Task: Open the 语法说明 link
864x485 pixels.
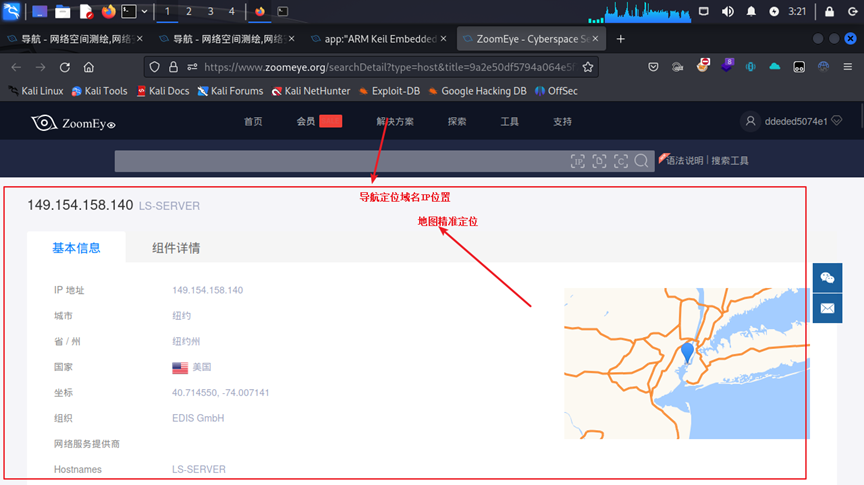Action: 684,161
